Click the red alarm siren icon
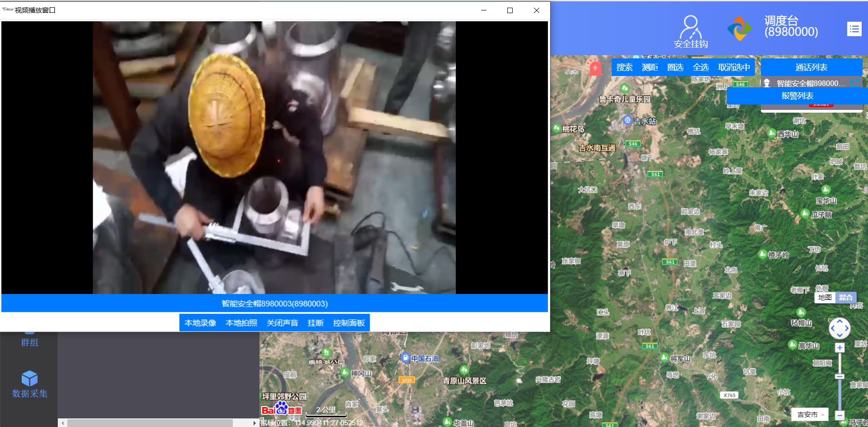 [x=595, y=67]
